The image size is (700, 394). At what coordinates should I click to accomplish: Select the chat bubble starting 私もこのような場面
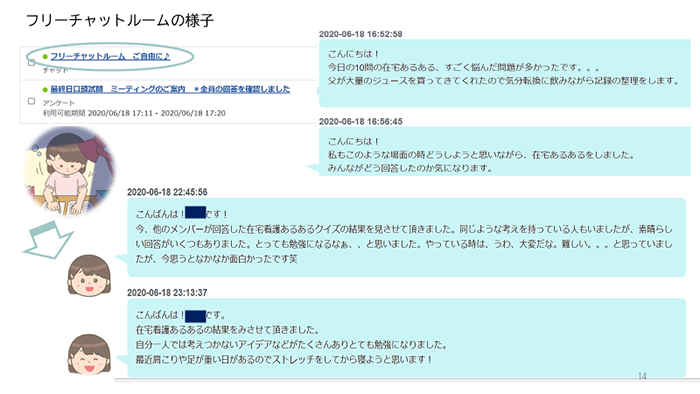[505, 151]
